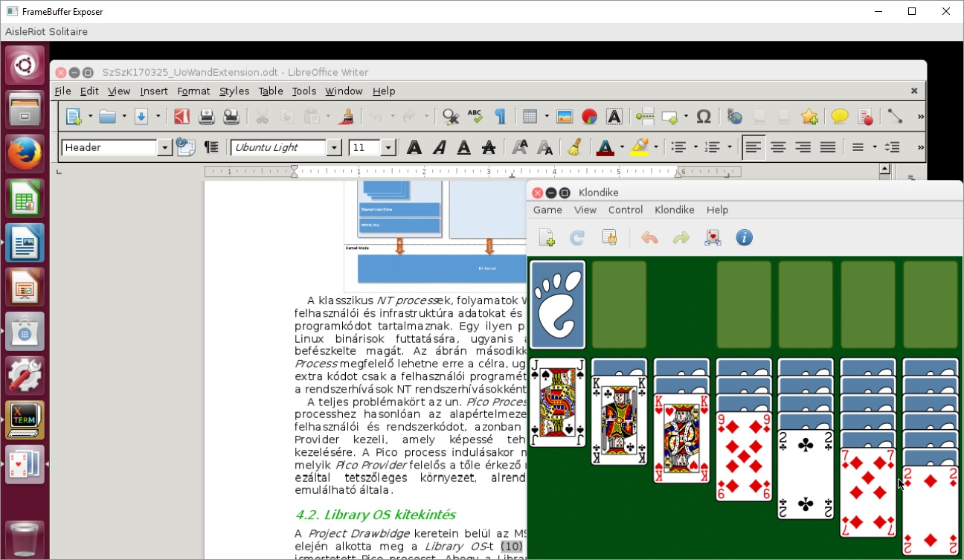964x560 pixels.
Task: Restart the current Klondike game
Action: click(577, 238)
